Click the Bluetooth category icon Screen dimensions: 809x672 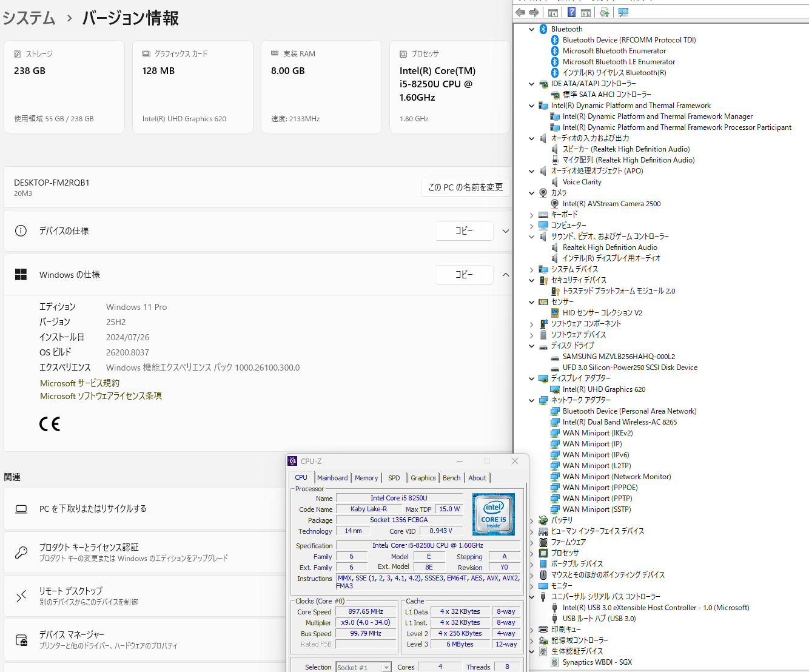(543, 29)
